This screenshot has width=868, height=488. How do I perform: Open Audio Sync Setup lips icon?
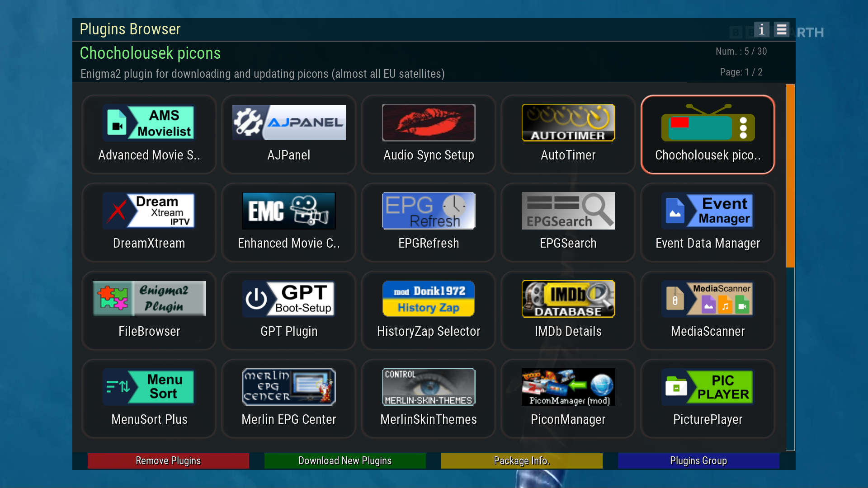click(429, 123)
